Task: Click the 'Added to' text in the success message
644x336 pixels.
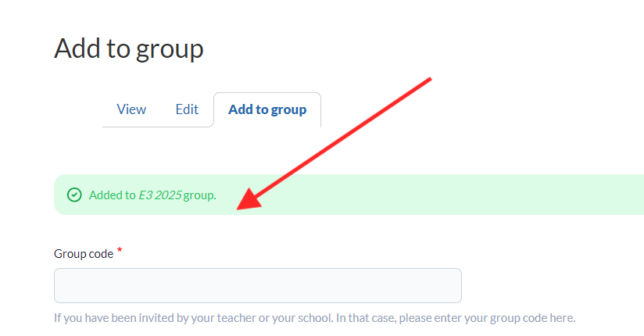Action: coord(112,195)
